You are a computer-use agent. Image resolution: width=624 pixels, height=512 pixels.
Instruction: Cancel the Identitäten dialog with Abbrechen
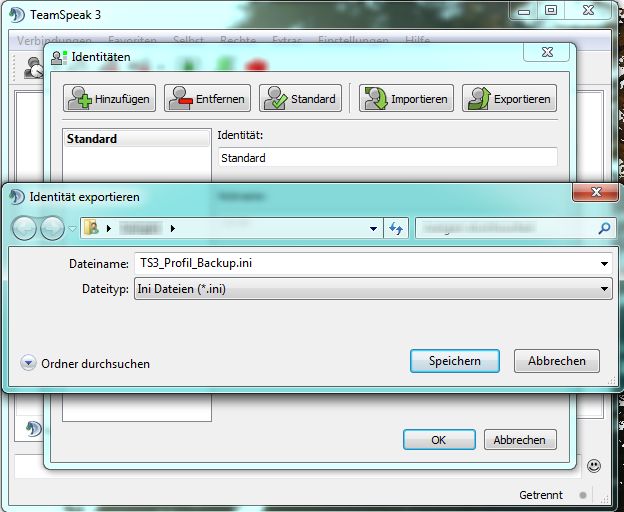pos(520,440)
